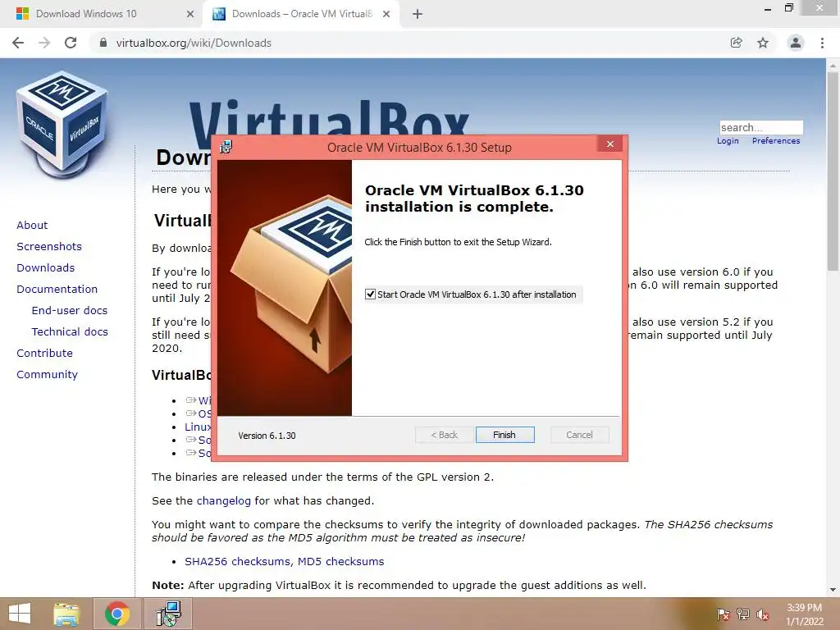Screen dimensions: 840x630
Task: Click the scrollbar down arrow
Action: point(833,590)
